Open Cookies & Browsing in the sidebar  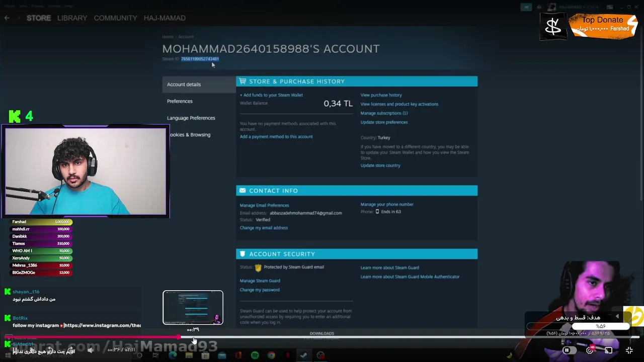point(190,135)
